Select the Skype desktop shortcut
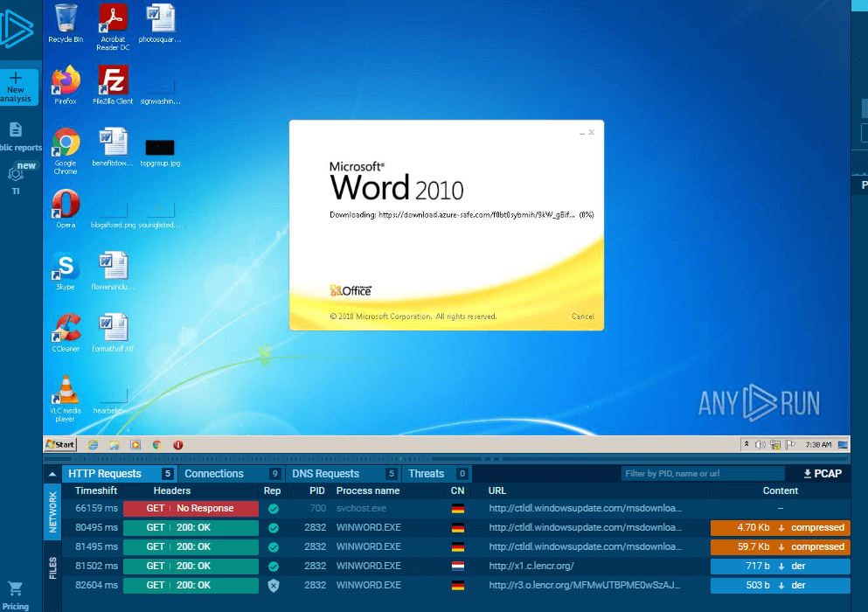Viewport: 868px width, 612px height. pyautogui.click(x=66, y=271)
